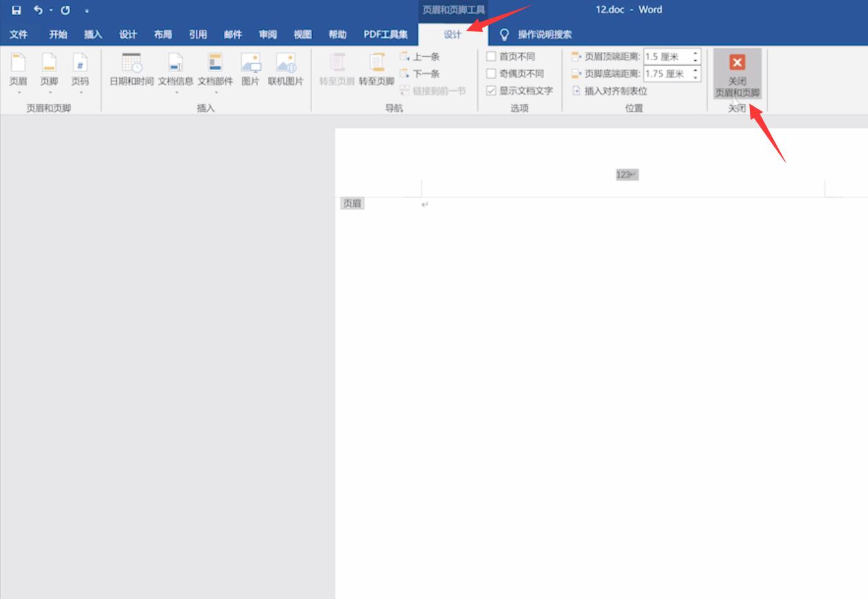Screen dimensions: 868x599
Task: Insert a 联机图片 online picture
Action: [286, 70]
